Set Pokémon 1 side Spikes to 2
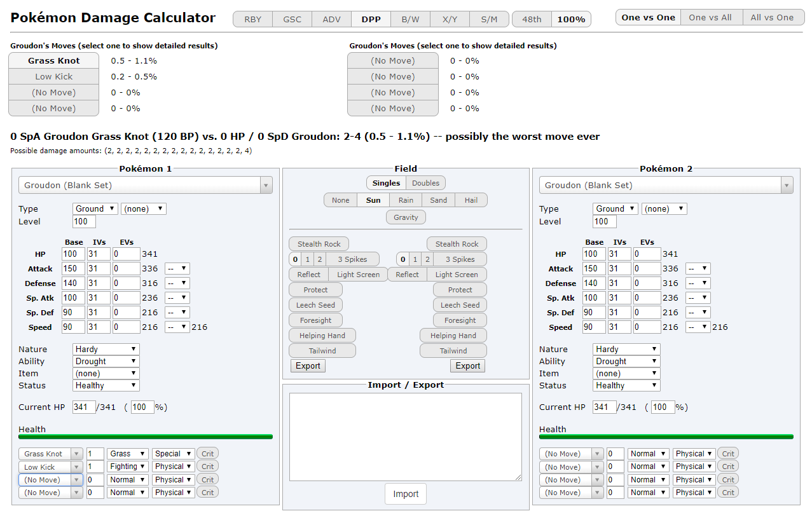Screen dimensions: 812x518 (320, 259)
